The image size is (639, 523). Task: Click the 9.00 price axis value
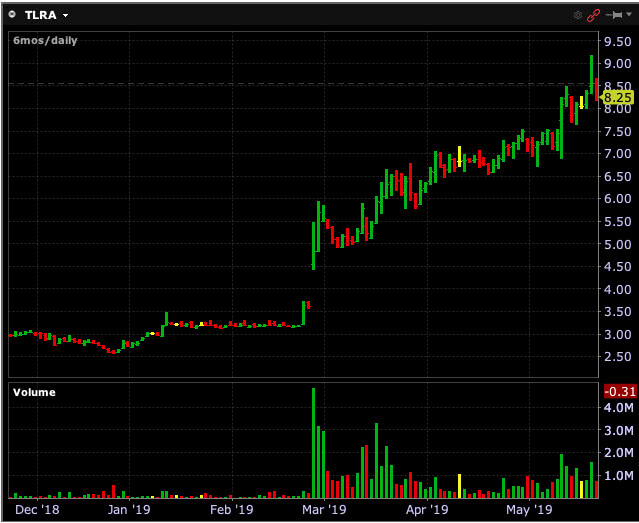pyautogui.click(x=617, y=64)
